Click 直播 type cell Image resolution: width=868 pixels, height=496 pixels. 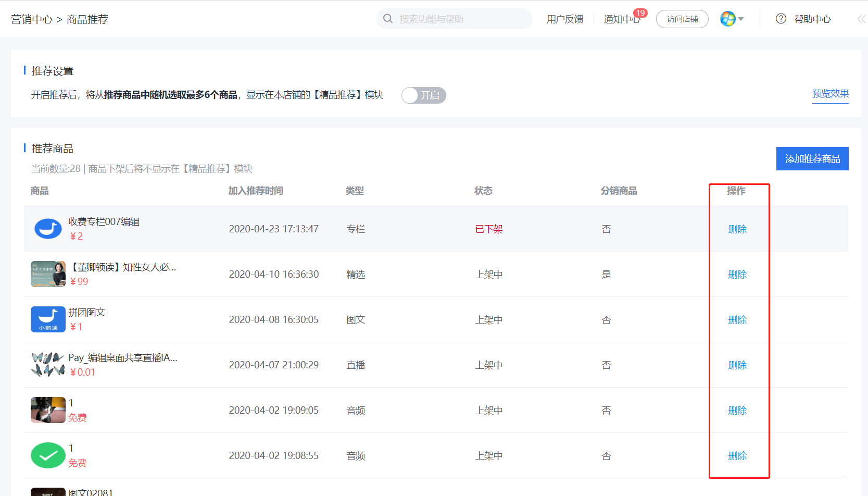[356, 365]
